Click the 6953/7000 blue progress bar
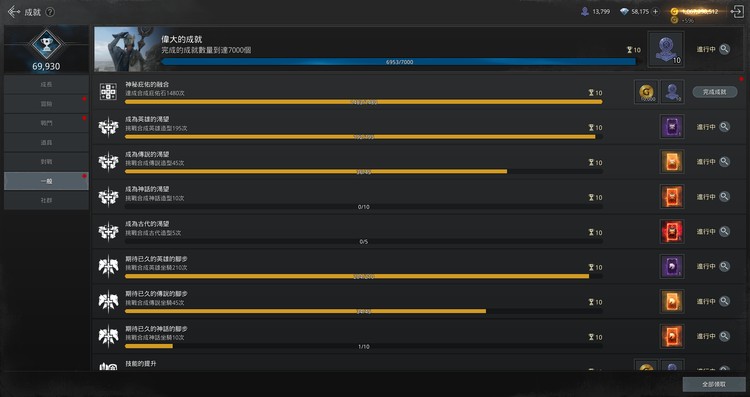 click(400, 62)
